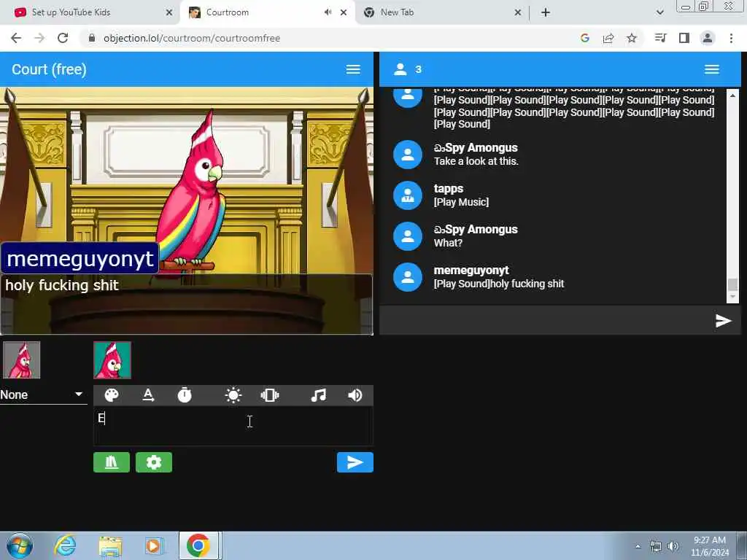Image resolution: width=747 pixels, height=560 pixels.
Task: Click the Chrome taskbar button
Action: [x=198, y=545]
